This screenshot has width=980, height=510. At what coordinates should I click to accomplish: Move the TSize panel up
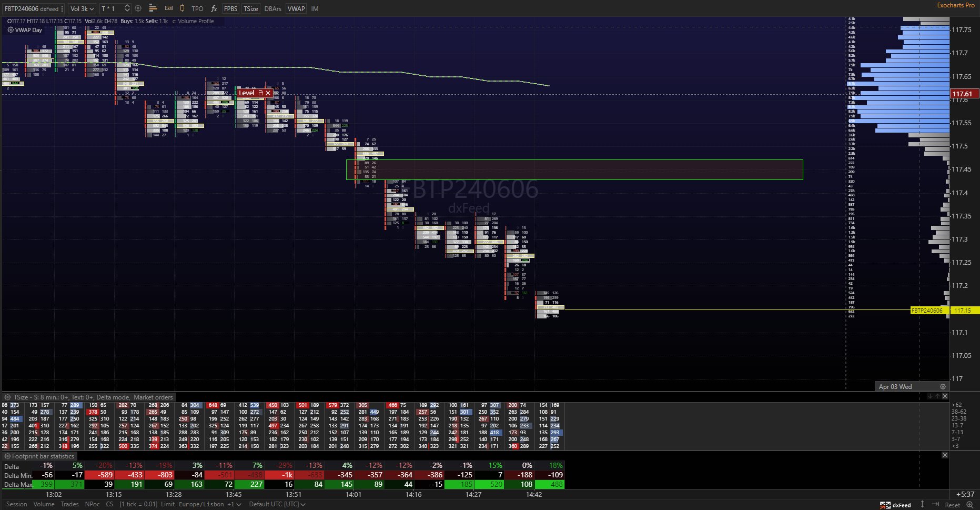click(937, 396)
